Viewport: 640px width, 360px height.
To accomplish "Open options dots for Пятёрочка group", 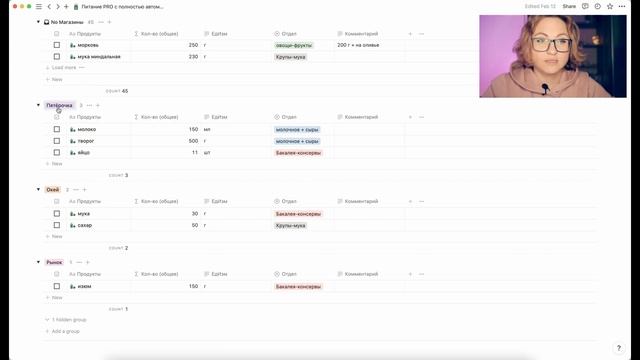I will pos(89,105).
